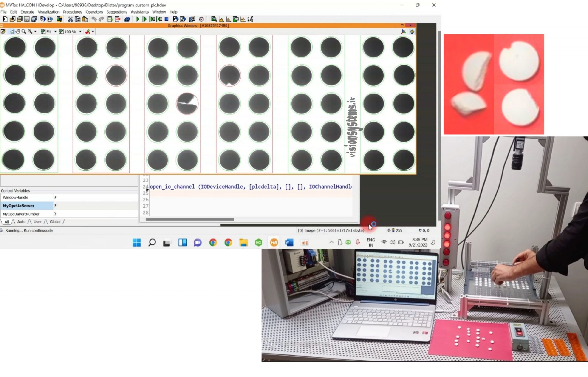Image resolution: width=588 pixels, height=377 pixels.
Task: Click the Stop execution square icon
Action: [167, 19]
